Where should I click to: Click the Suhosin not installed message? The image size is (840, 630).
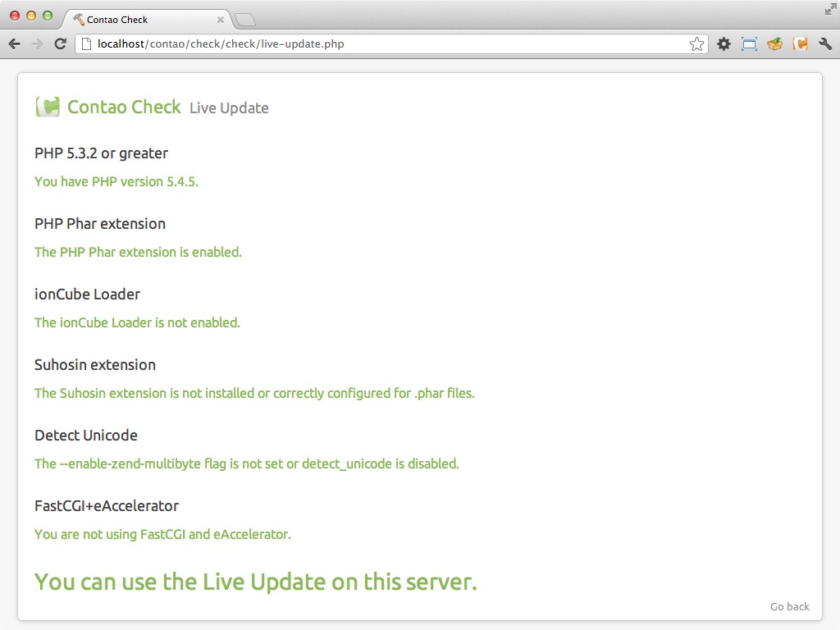[254, 393]
